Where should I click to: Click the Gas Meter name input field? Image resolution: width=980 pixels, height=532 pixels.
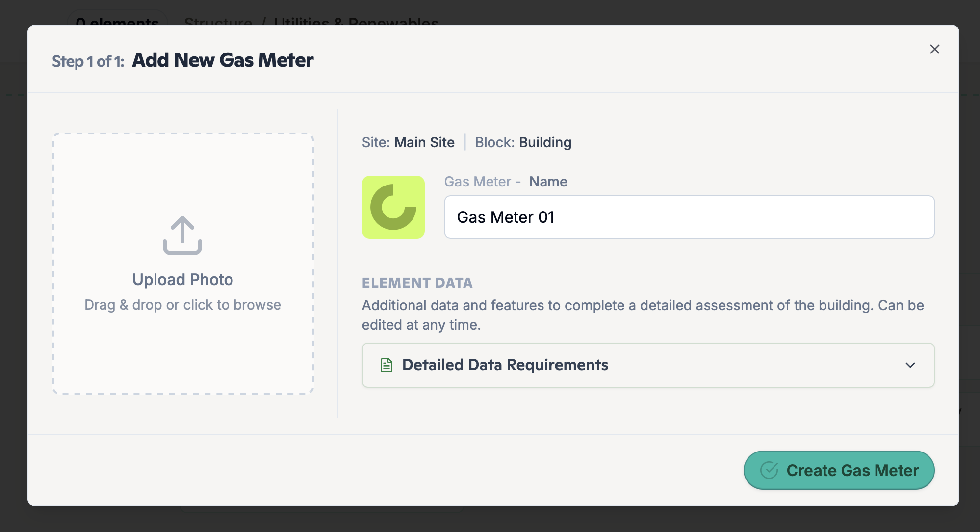(x=689, y=217)
